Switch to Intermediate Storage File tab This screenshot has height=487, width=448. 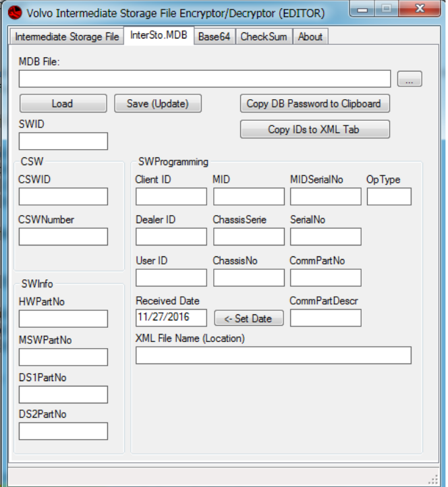[67, 36]
